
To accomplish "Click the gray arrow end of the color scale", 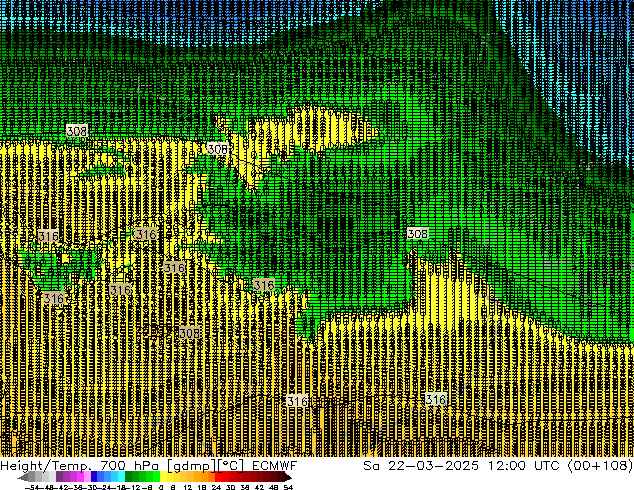I will tap(22, 477).
